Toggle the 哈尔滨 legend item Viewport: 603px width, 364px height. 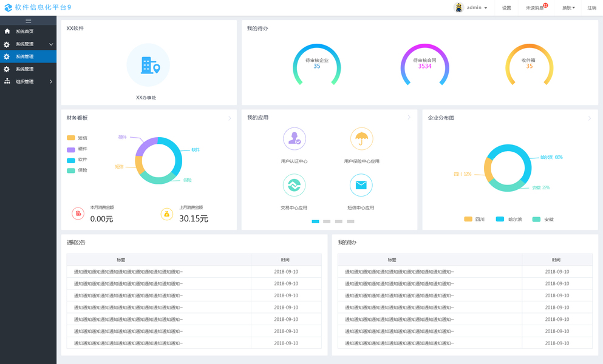(509, 220)
